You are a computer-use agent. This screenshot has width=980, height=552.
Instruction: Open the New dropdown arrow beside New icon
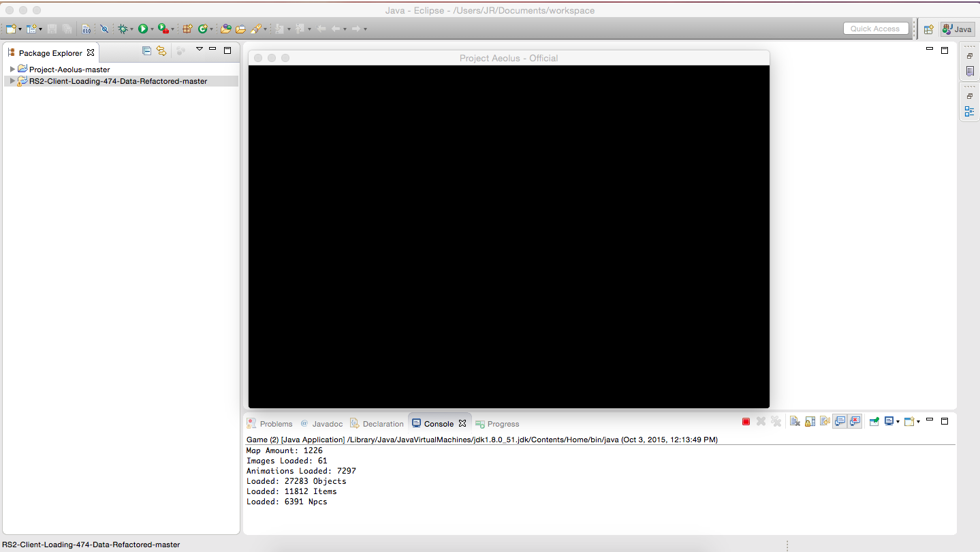[x=20, y=29]
